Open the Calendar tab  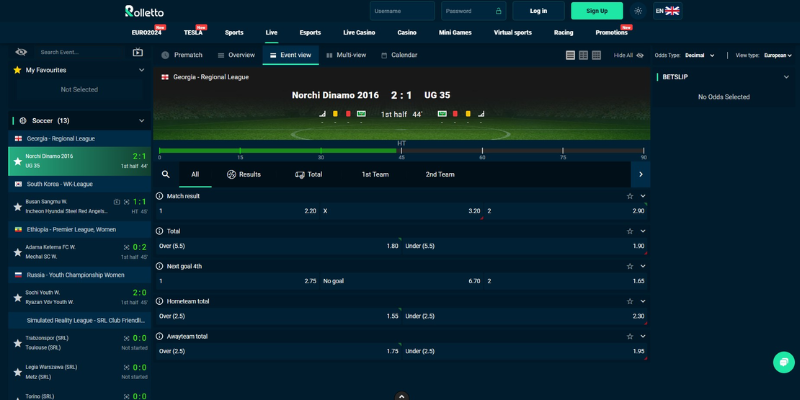(x=399, y=55)
